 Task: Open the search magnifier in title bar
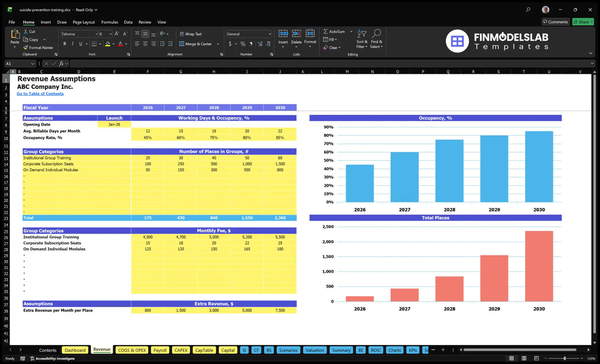pos(528,9)
